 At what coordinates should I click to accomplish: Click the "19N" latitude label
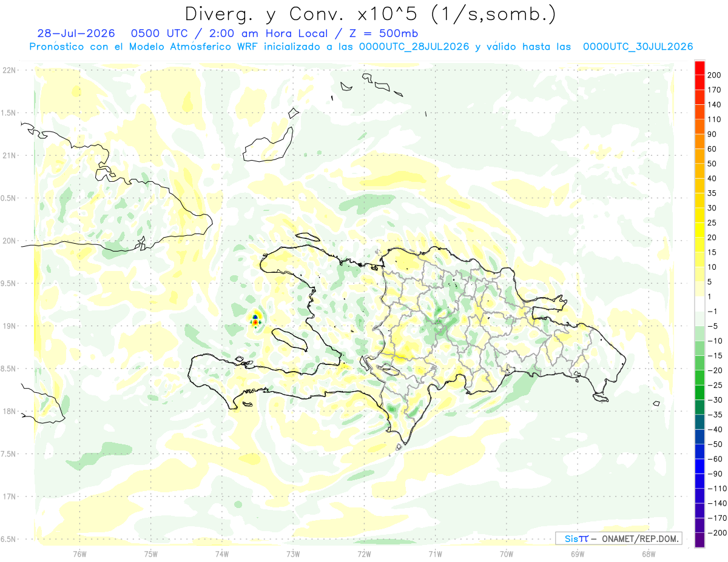[8, 326]
